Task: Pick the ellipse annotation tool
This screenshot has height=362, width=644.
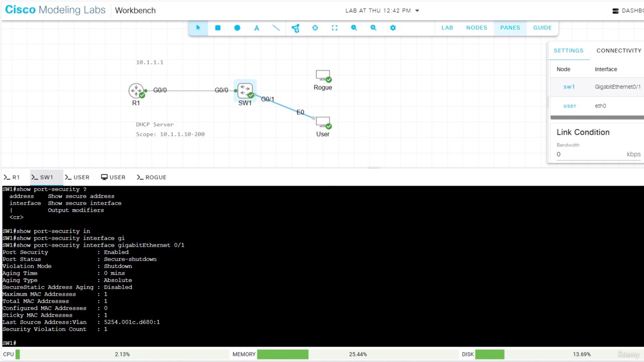Action: pos(237,28)
